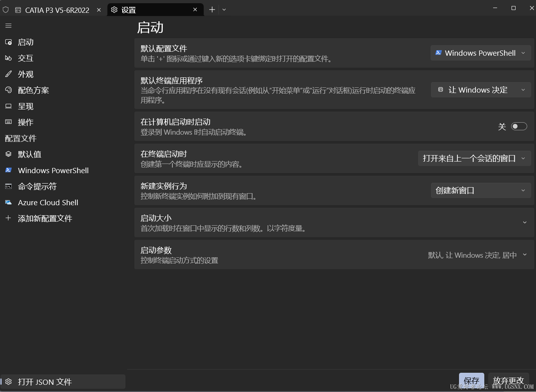Image resolution: width=536 pixels, height=392 pixels.
Task: Switch to the 设置 tab
Action: (155, 10)
